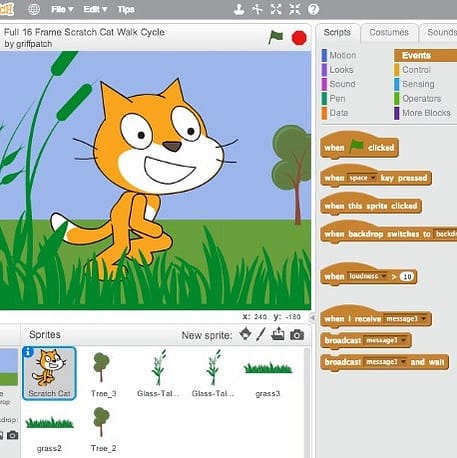The width and height of the screenshot is (457, 458).
Task: Select the Pen block category
Action: pyautogui.click(x=333, y=99)
